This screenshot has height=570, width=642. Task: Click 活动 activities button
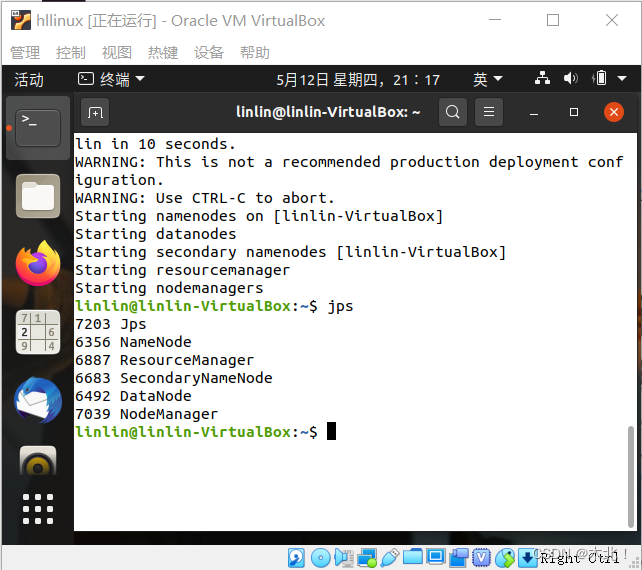tap(29, 79)
